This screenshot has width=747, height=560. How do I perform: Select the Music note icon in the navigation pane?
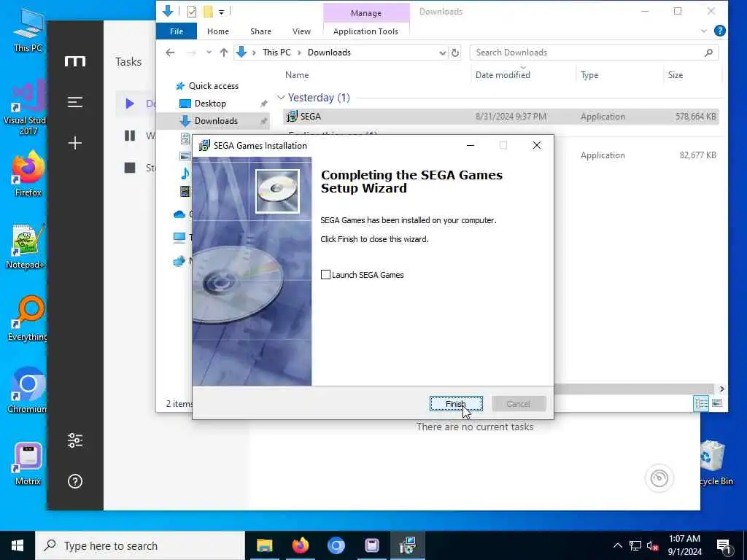[x=185, y=174]
